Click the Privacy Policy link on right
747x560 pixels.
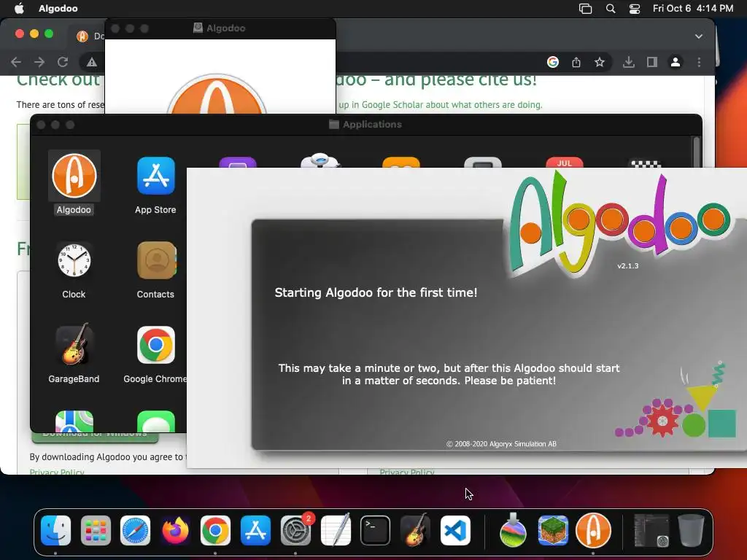tap(406, 472)
